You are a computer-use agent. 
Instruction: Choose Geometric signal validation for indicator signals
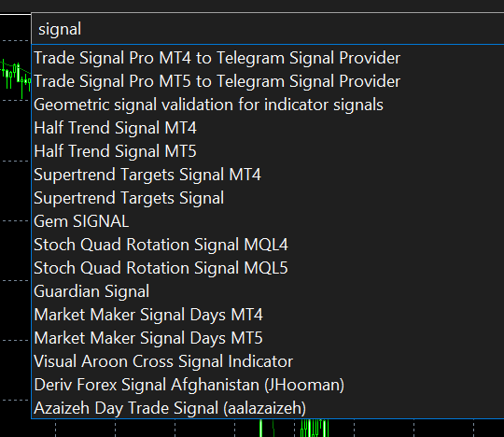click(268, 105)
